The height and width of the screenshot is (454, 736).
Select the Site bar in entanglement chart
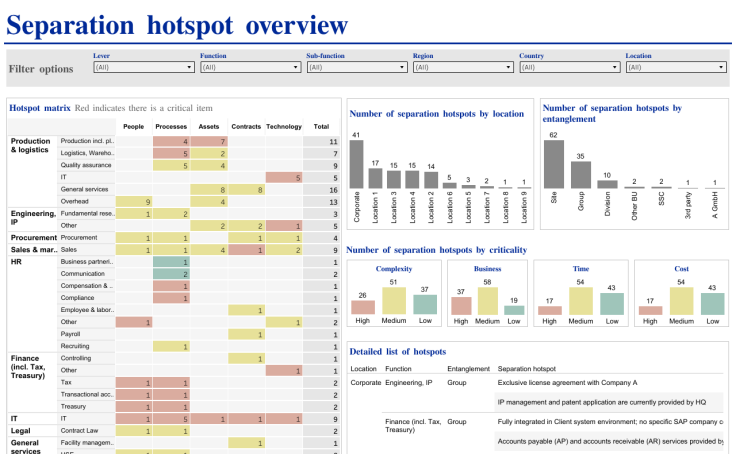pos(553,164)
